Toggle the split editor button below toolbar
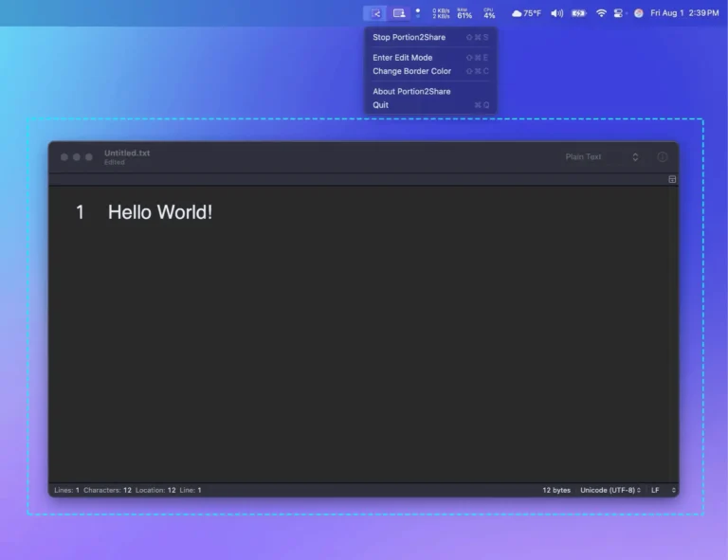 pyautogui.click(x=672, y=179)
